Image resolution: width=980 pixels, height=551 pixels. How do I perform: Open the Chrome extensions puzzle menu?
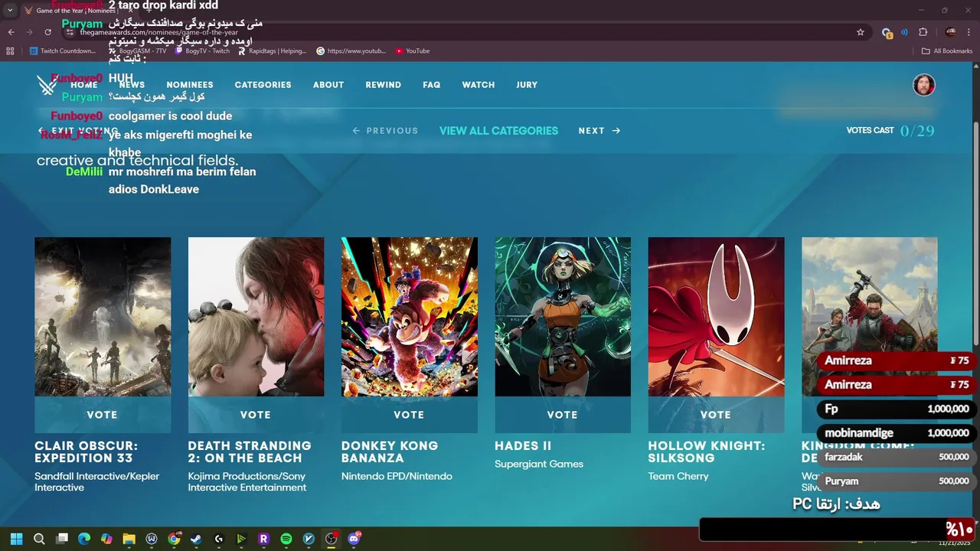[x=923, y=32]
